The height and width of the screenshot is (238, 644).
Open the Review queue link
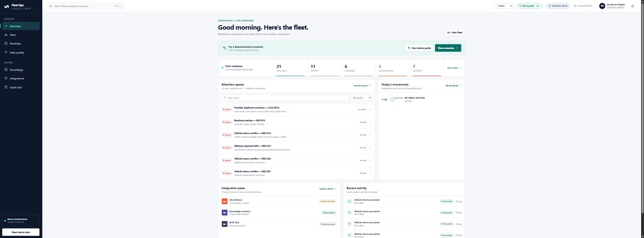[x=362, y=85]
